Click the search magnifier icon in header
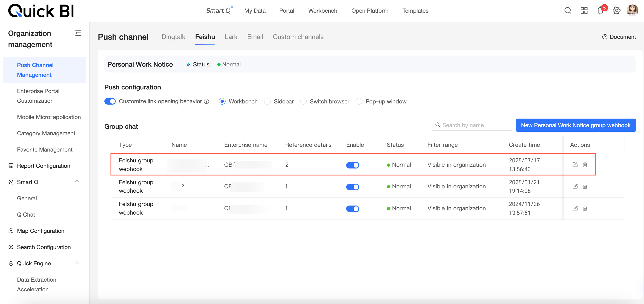644x304 pixels. 567,10
